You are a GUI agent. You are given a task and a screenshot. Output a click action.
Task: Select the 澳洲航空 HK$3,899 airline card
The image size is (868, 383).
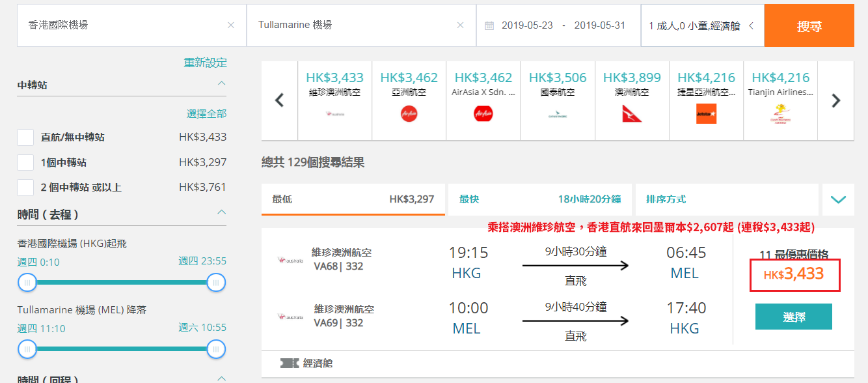pyautogui.click(x=632, y=100)
